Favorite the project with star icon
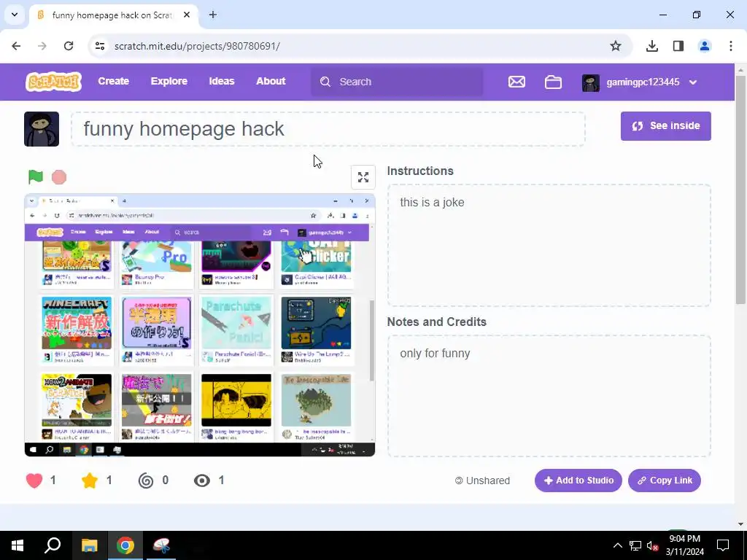 tap(90, 481)
